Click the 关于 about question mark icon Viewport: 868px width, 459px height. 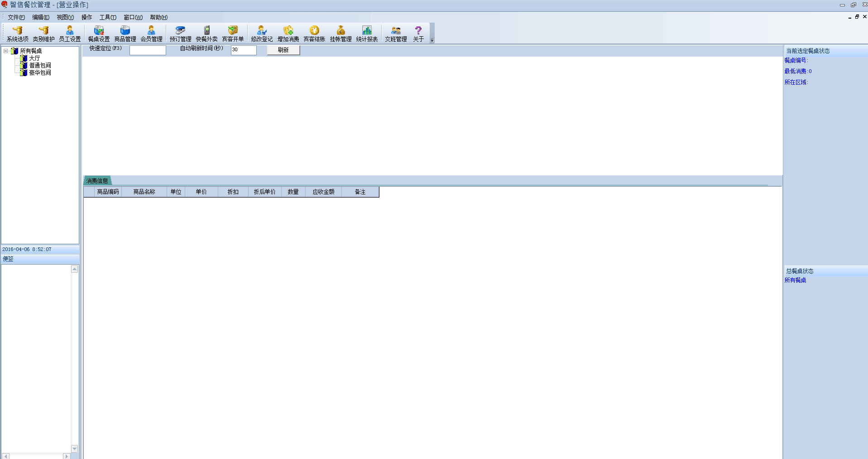tap(418, 34)
